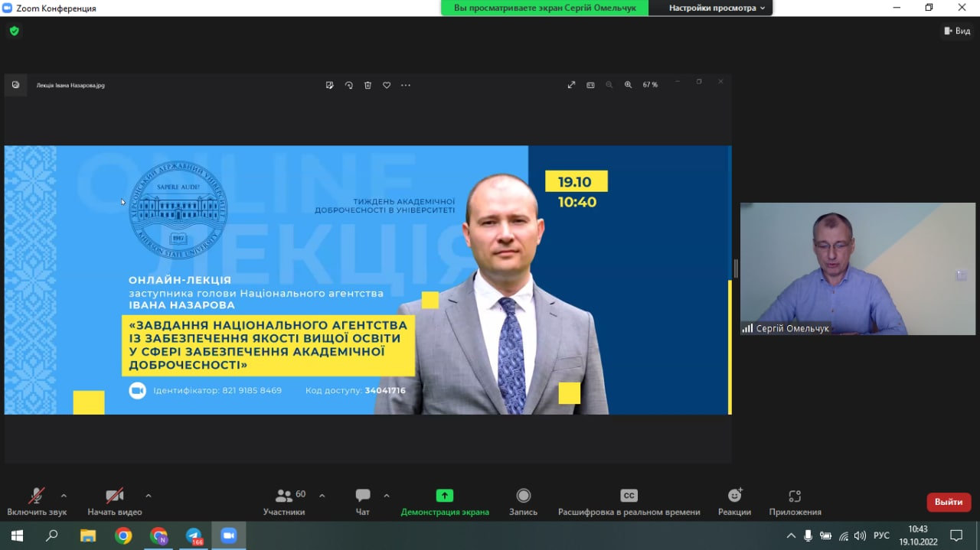The image size is (980, 550).
Task: Click Photos app icon in viewer title
Action: [15, 85]
